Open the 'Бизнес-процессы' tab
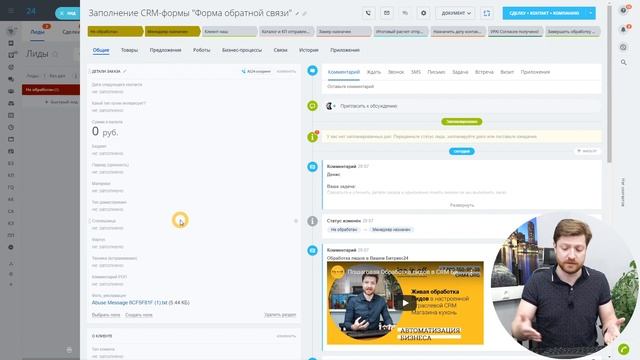The height and width of the screenshot is (360, 640). pyautogui.click(x=242, y=50)
